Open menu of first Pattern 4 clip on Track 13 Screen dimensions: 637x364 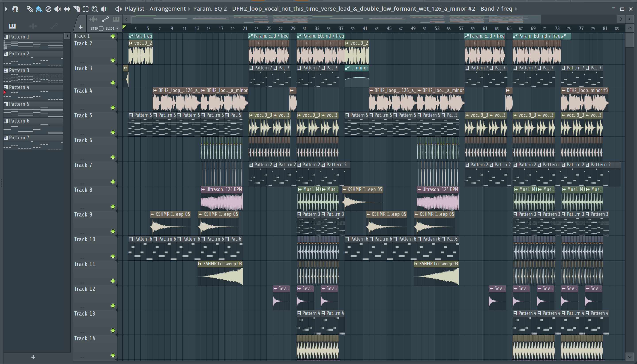[x=299, y=313]
